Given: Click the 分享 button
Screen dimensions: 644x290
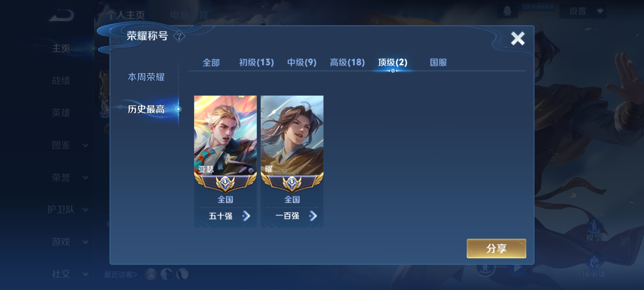Looking at the screenshot, I should pos(496,249).
